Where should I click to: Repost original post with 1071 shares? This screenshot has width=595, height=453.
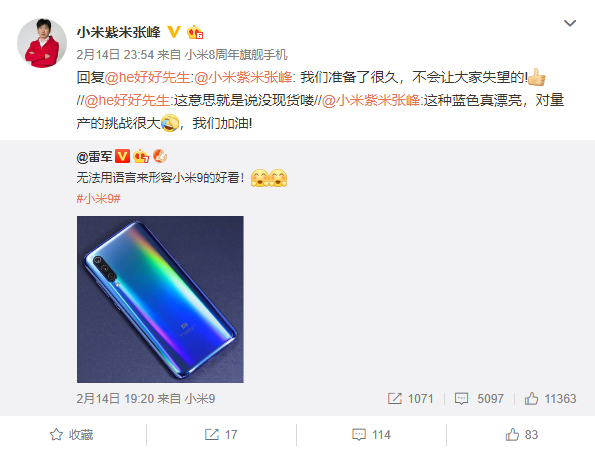[x=411, y=398]
